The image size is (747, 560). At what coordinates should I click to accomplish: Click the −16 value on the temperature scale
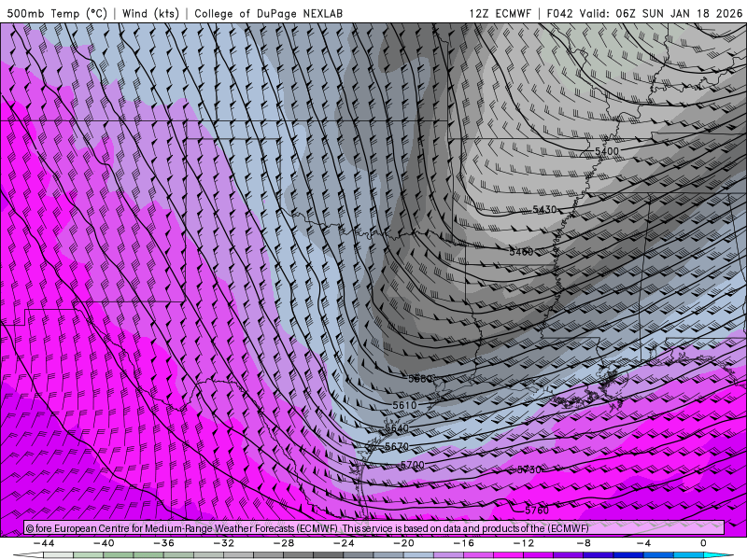[x=463, y=543]
